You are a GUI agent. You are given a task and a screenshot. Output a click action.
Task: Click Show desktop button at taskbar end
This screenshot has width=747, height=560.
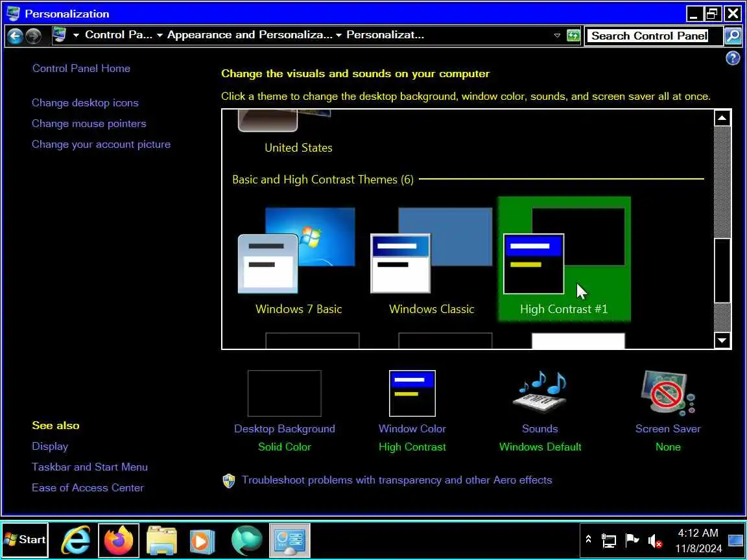pos(736,541)
